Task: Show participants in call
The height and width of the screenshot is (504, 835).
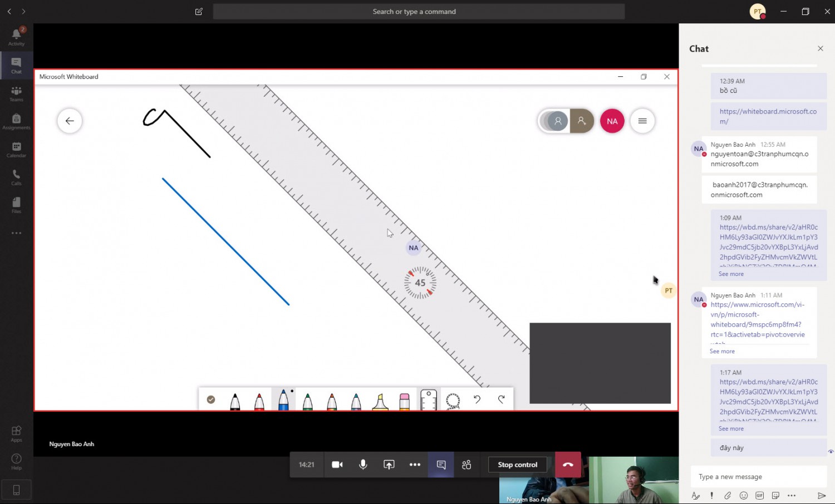Action: coord(466,465)
